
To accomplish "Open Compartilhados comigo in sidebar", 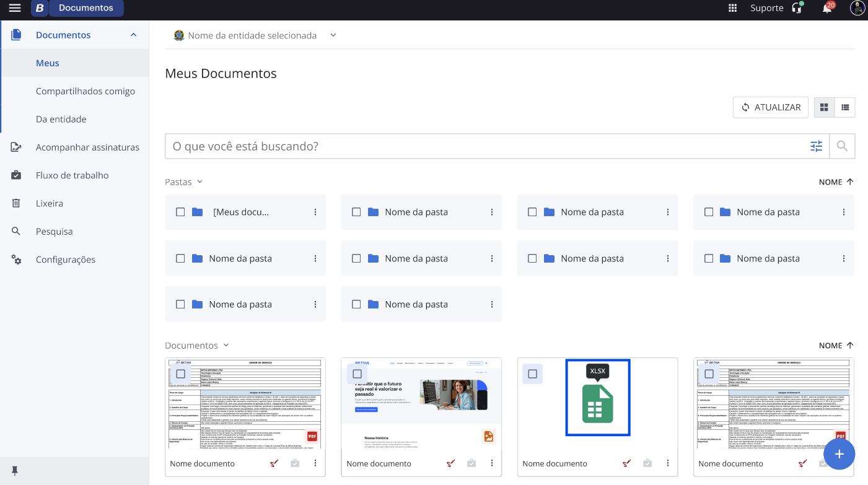I will pyautogui.click(x=85, y=91).
